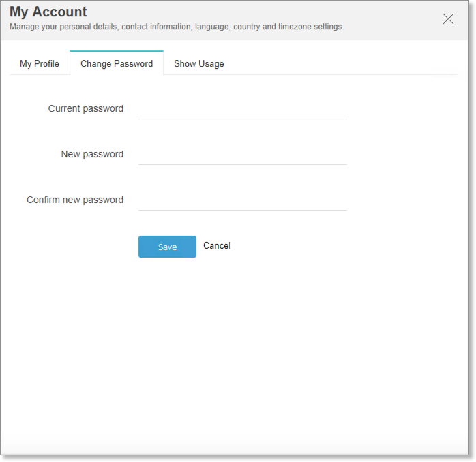Return to personal details in My Profile

[x=40, y=63]
